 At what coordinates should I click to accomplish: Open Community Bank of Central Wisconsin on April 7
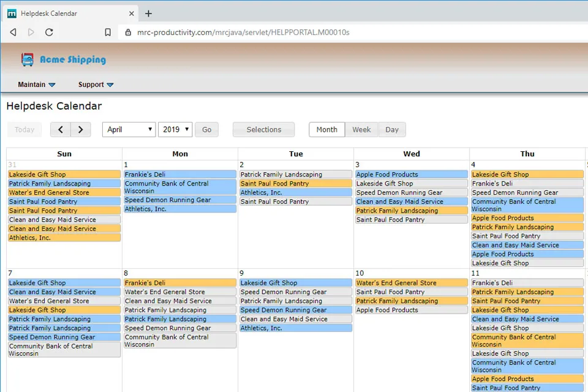(x=64, y=350)
